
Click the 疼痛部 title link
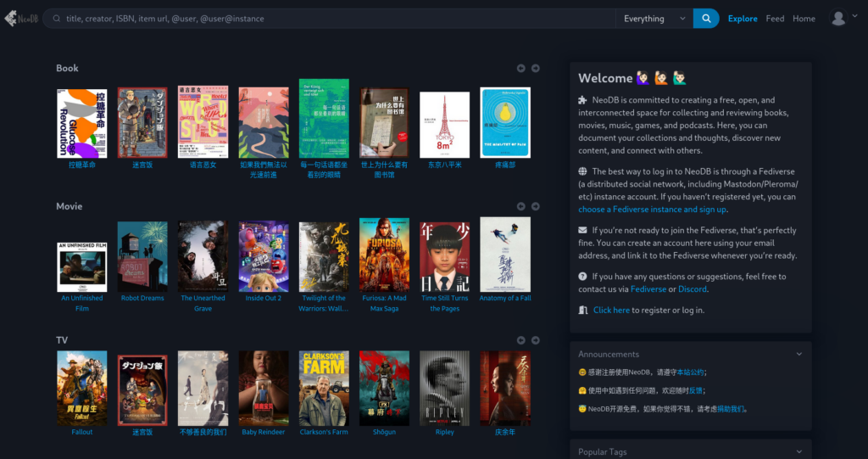click(505, 165)
